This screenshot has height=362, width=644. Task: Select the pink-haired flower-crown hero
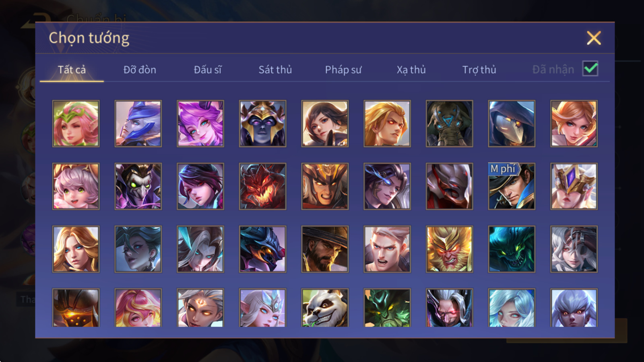[x=76, y=123]
